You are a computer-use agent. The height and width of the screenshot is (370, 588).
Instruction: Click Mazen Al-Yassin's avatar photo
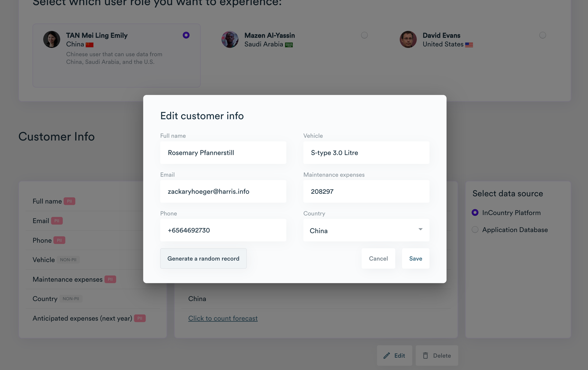(230, 40)
